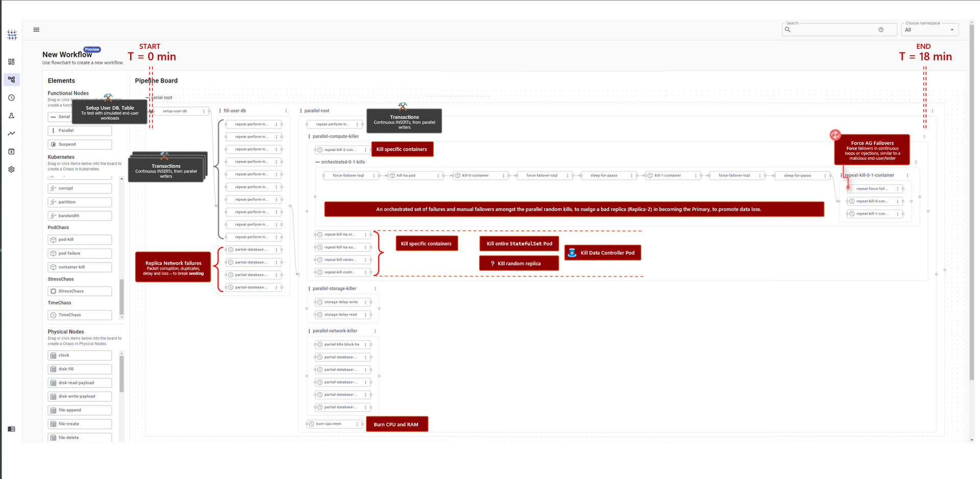Open the settings gear sidebar icon

(11, 170)
